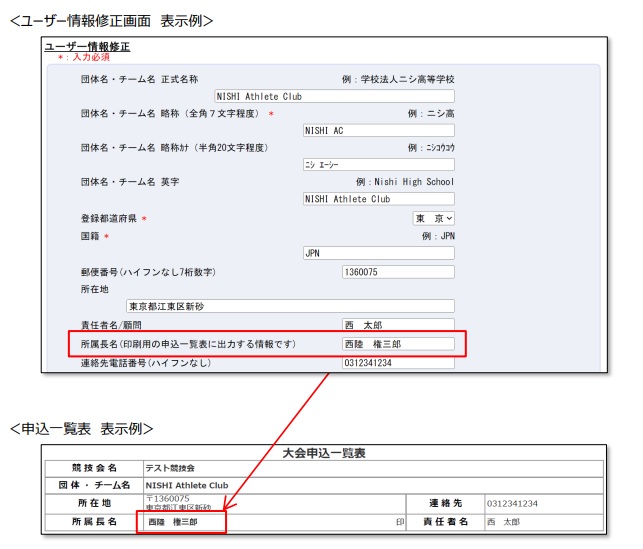Click the 所在地 label in the form
This screenshot has height=549, width=643.
coord(95,289)
